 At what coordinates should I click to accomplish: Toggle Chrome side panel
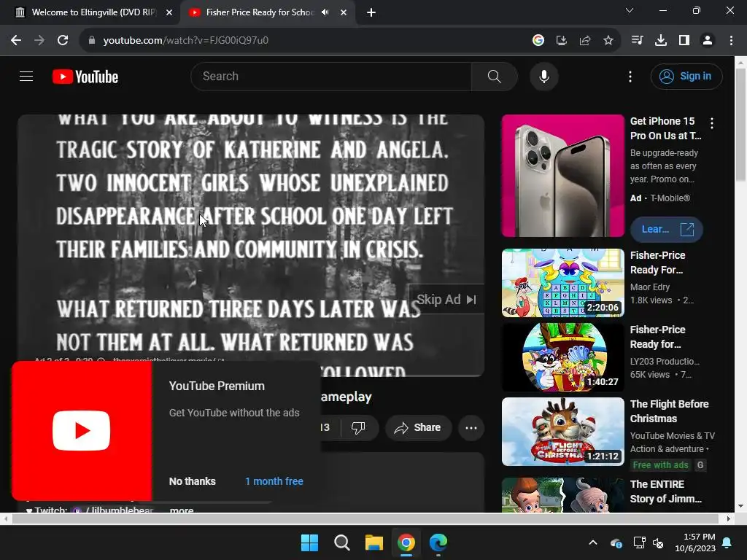pyautogui.click(x=684, y=41)
